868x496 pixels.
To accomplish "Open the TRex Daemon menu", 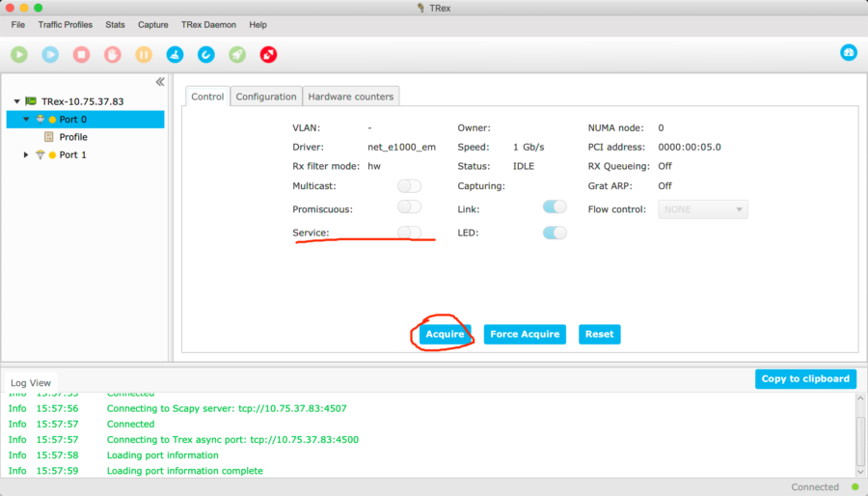I will click(208, 25).
